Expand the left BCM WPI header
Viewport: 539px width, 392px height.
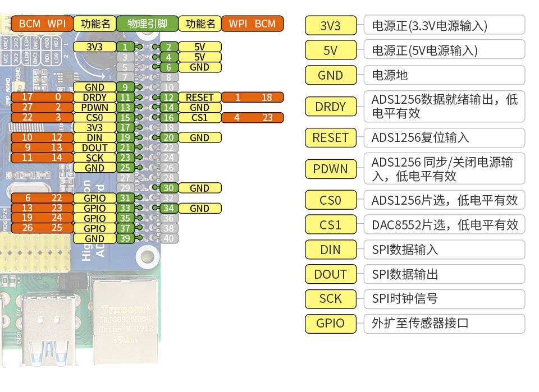(42, 24)
